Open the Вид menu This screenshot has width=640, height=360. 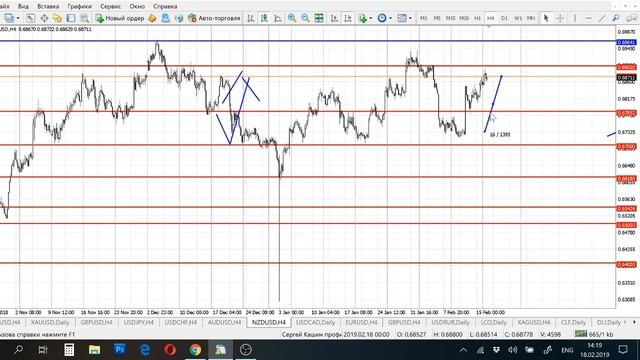pyautogui.click(x=23, y=7)
